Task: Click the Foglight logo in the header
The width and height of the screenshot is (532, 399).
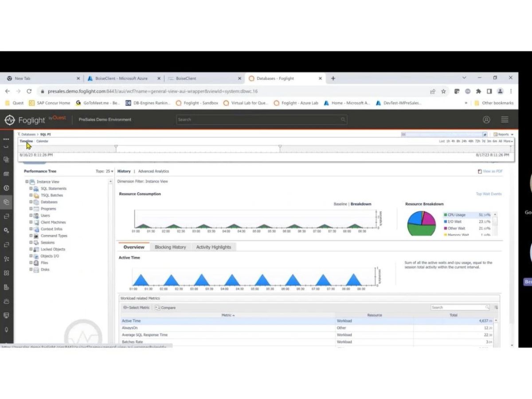Action: point(35,120)
